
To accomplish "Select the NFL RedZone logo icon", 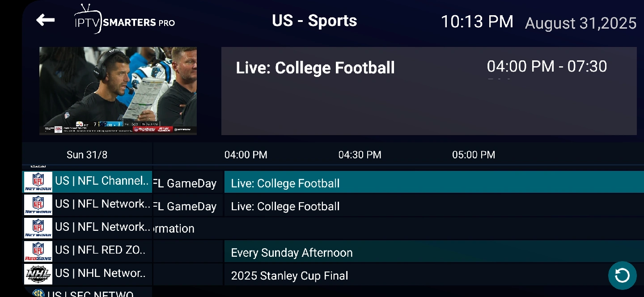I will [x=38, y=251].
